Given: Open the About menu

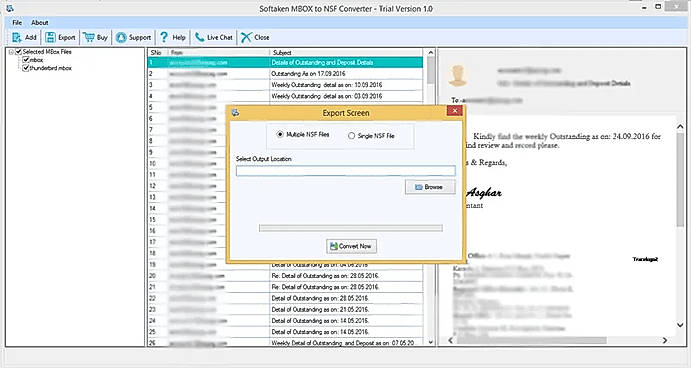Looking at the screenshot, I should pyautogui.click(x=40, y=22).
